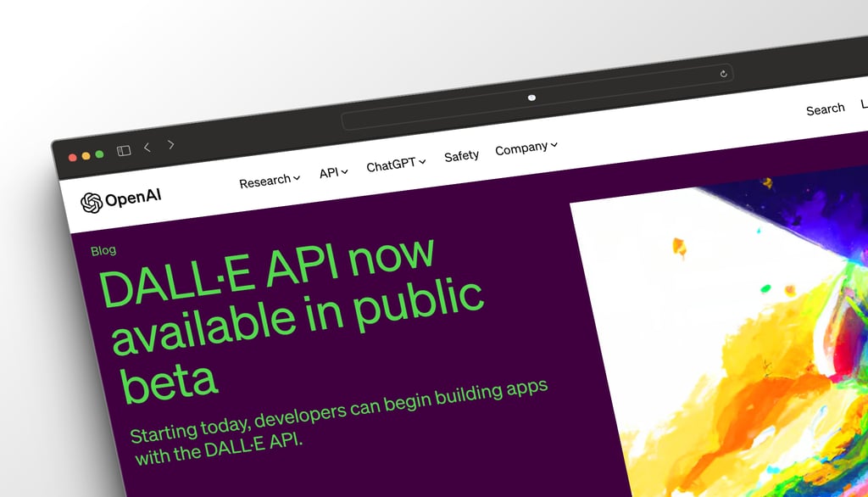Go back with the browser back arrow
Viewport: 868px width, 497px height.
coord(147,147)
